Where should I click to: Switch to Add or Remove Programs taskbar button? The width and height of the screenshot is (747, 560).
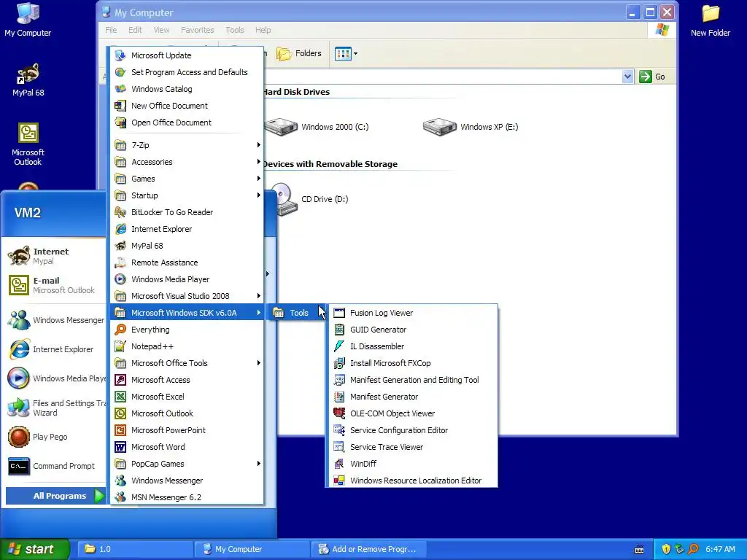[368, 549]
